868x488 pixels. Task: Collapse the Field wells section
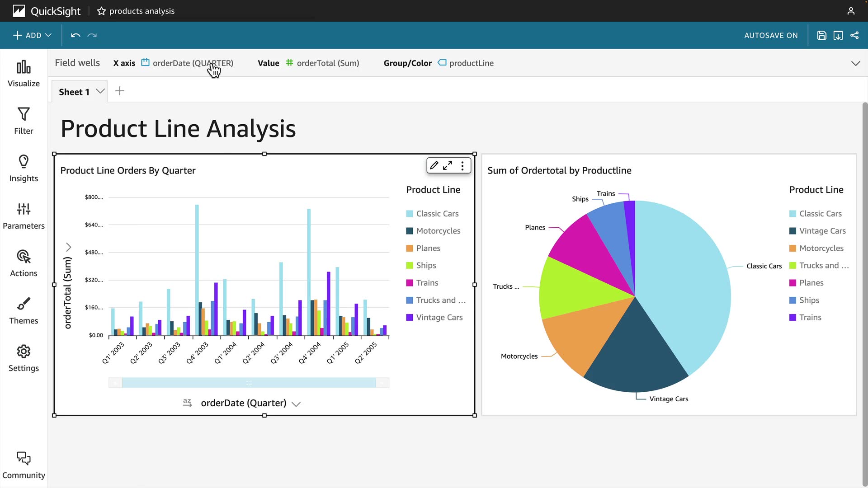pos(855,63)
